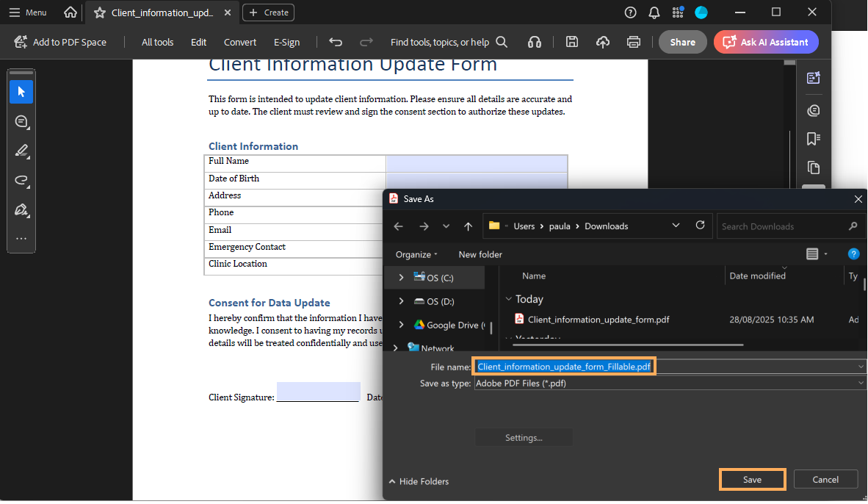Click the Settings... button
Screen dimensions: 868x504
click(x=524, y=438)
